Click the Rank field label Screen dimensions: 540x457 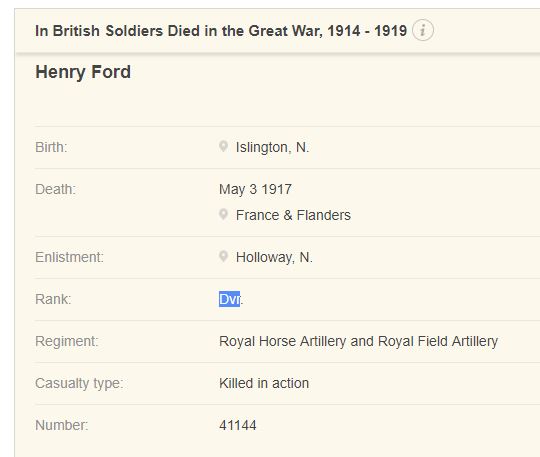click(53, 299)
